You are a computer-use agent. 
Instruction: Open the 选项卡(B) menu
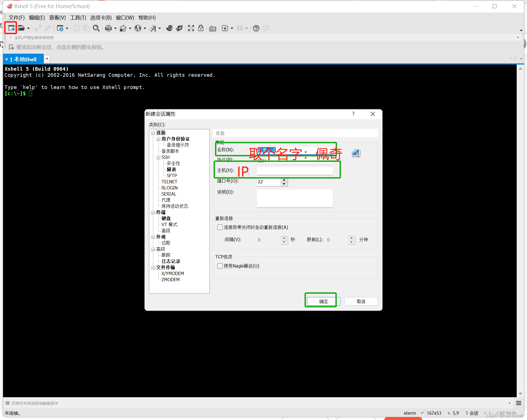click(x=101, y=18)
